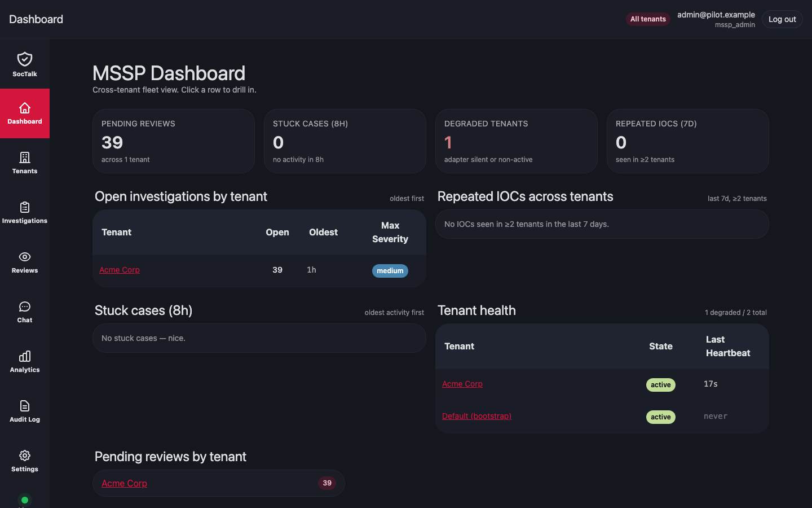Open the Dashboard home icon

(25, 108)
